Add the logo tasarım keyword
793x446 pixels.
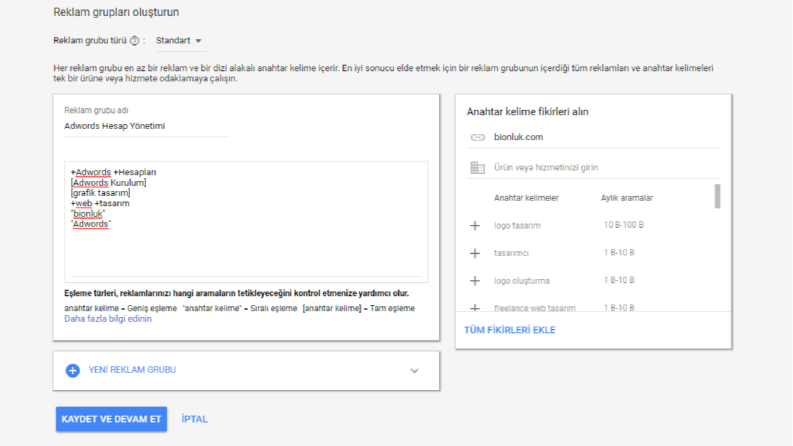475,226
